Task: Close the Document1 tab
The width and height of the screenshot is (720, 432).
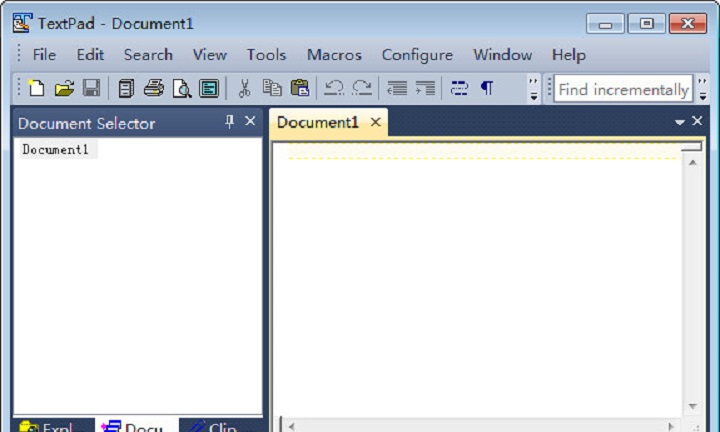Action: pos(376,122)
